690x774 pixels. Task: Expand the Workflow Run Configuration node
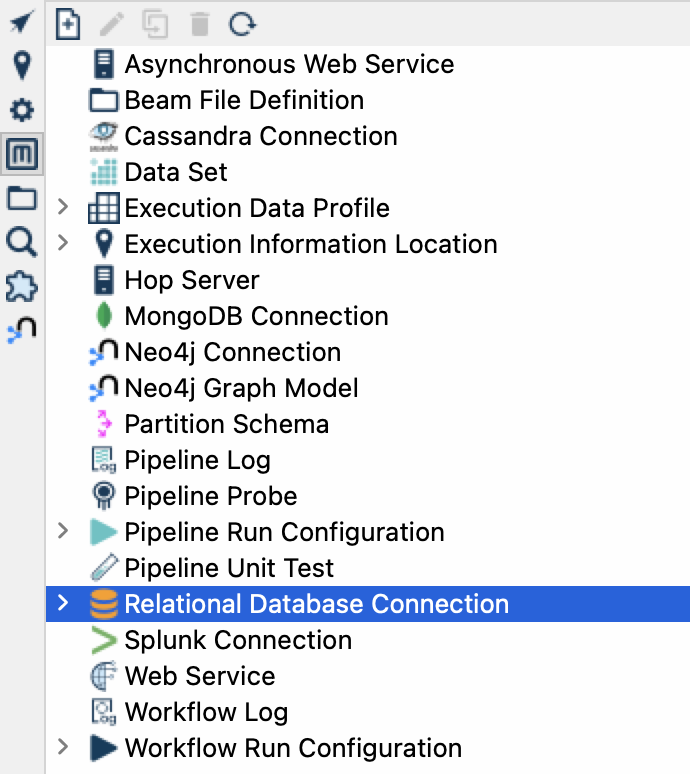[x=63, y=746]
